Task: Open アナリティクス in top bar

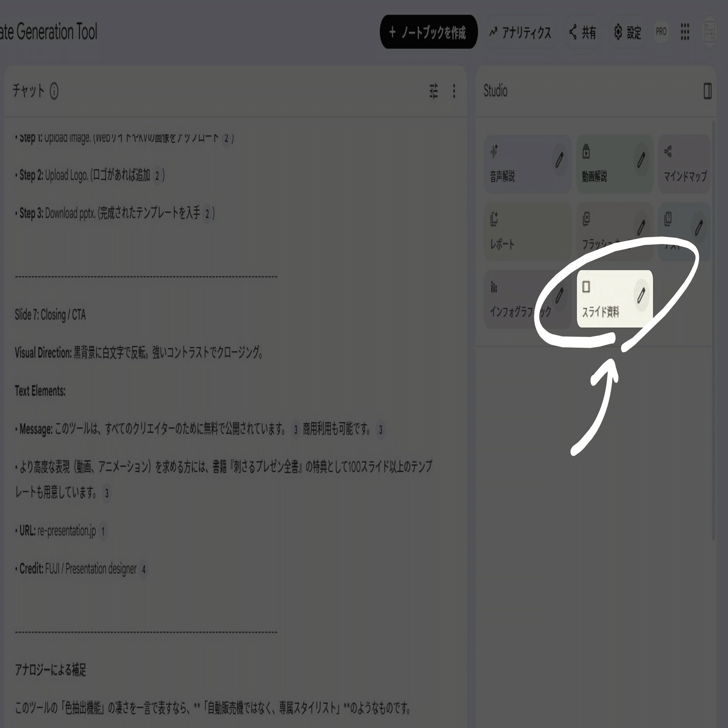Action: pyautogui.click(x=521, y=32)
